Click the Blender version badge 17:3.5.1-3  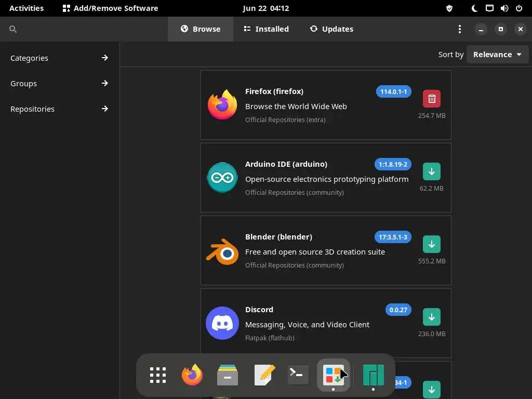click(x=393, y=237)
